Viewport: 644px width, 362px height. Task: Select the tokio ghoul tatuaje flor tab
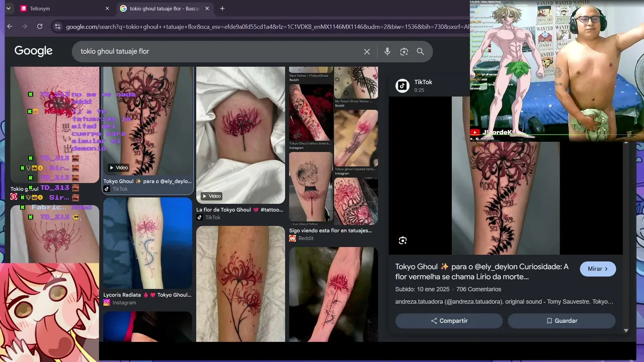point(164,9)
